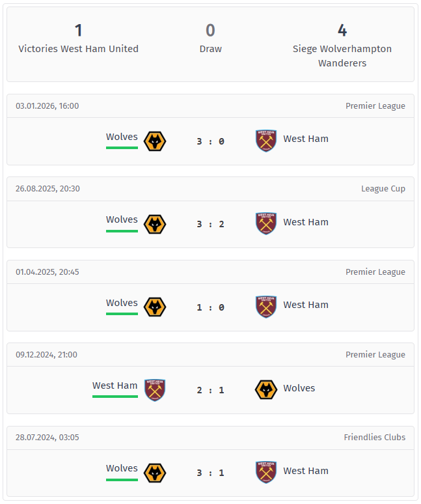Click the West Ham United victories count
This screenshot has height=504, width=421.
pos(78,31)
